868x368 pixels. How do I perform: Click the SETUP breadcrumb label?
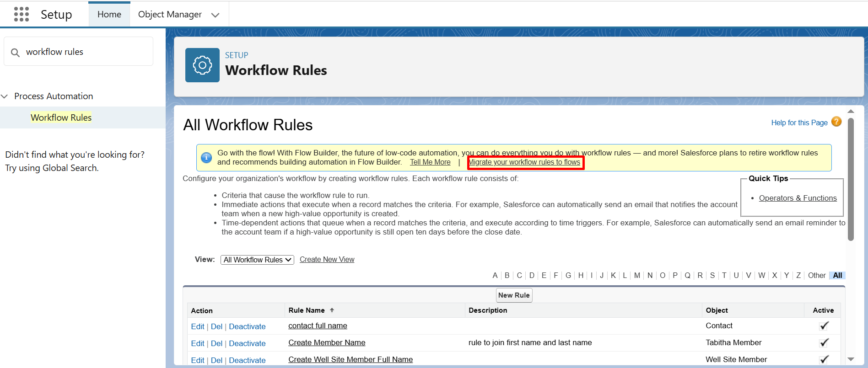(237, 55)
